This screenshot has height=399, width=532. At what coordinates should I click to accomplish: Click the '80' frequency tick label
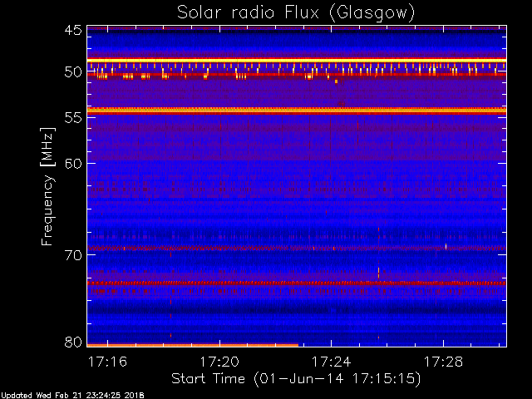click(74, 342)
